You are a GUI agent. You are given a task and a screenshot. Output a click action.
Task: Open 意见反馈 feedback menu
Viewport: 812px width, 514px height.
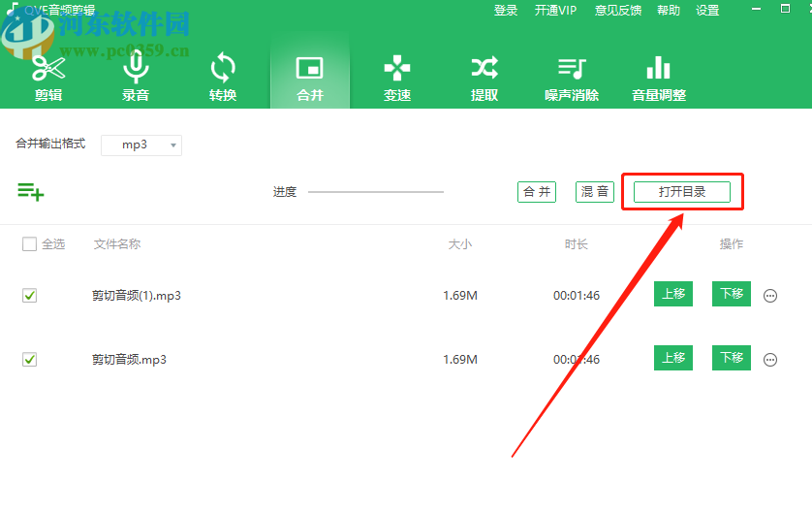pyautogui.click(x=618, y=11)
